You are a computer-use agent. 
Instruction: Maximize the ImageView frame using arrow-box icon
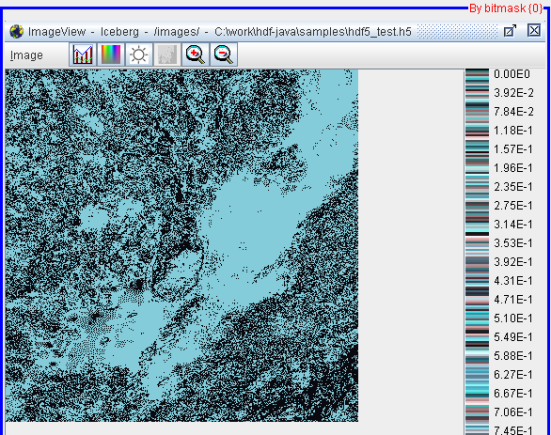point(510,31)
